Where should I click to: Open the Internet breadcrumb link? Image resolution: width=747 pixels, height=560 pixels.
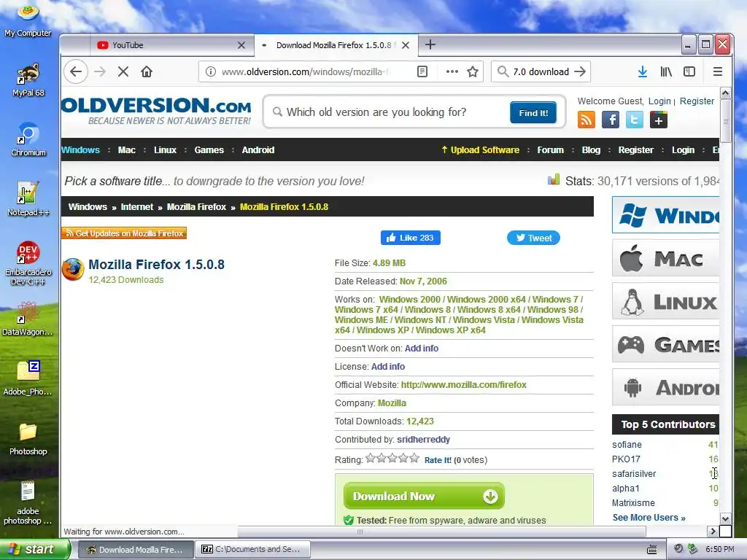click(136, 207)
